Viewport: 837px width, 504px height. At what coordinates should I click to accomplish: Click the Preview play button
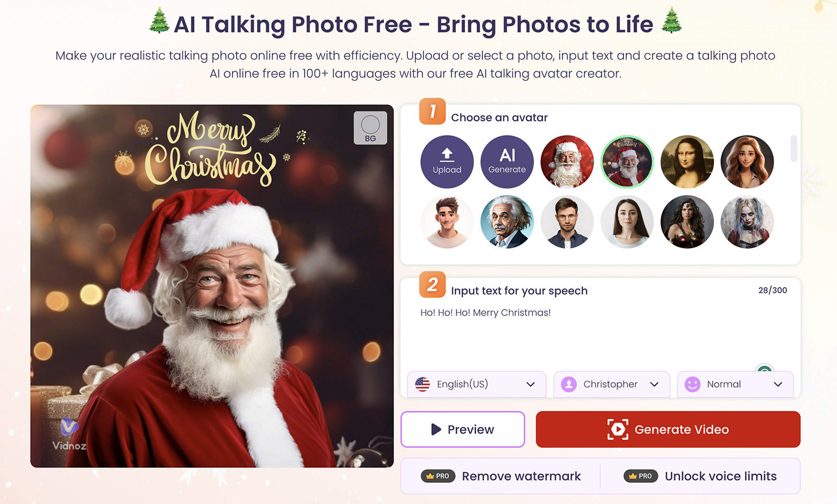463,429
